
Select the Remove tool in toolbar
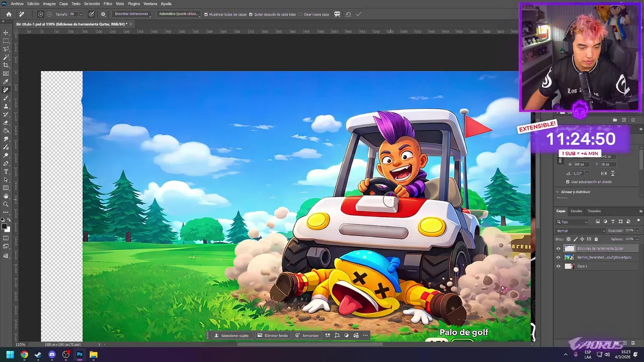pos(6,90)
